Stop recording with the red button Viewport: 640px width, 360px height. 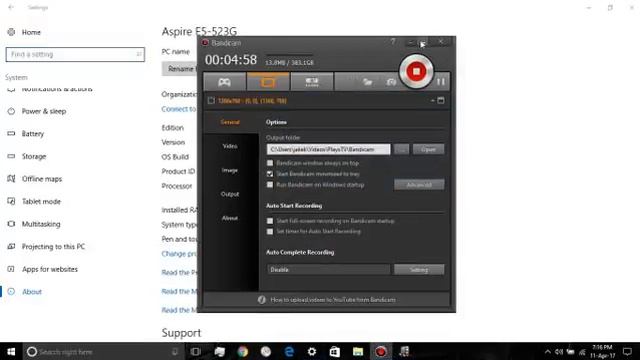click(416, 71)
